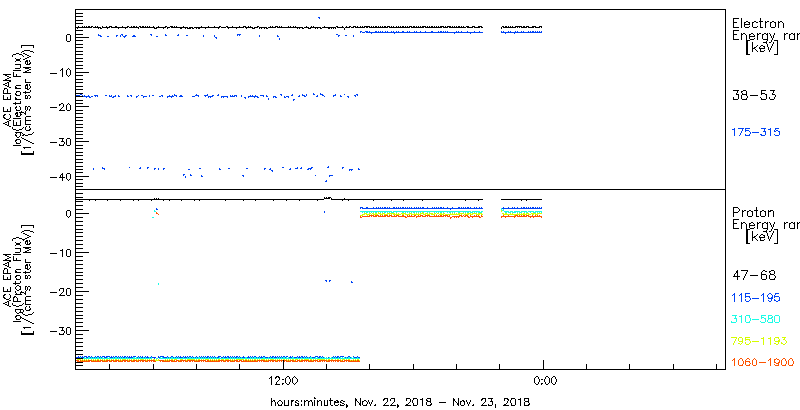Click the 0 tick label on electron panel
Viewport: 800px width, 410px height.
click(x=67, y=38)
